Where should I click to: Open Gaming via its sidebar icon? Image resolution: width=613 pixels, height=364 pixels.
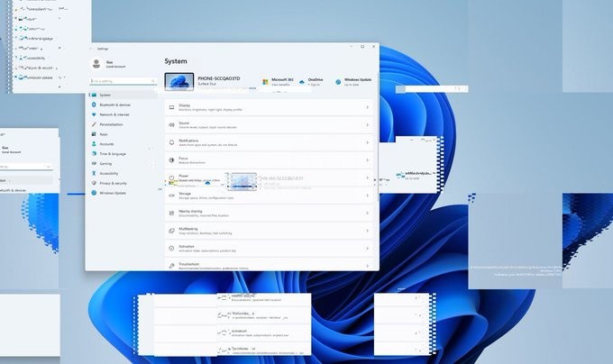coord(94,163)
